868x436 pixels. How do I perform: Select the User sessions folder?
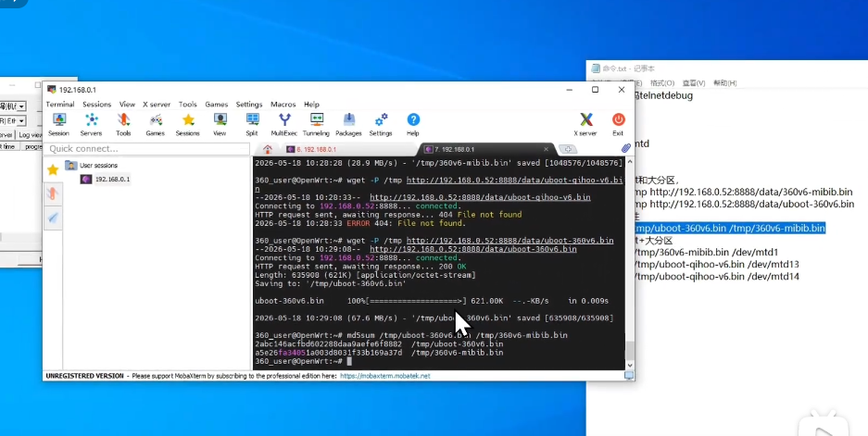click(x=92, y=166)
